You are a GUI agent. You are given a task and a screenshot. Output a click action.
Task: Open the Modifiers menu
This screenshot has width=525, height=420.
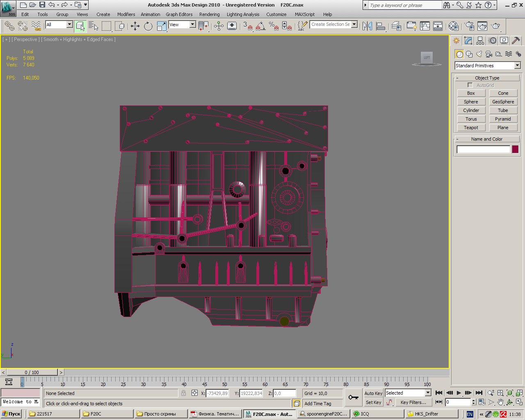126,14
